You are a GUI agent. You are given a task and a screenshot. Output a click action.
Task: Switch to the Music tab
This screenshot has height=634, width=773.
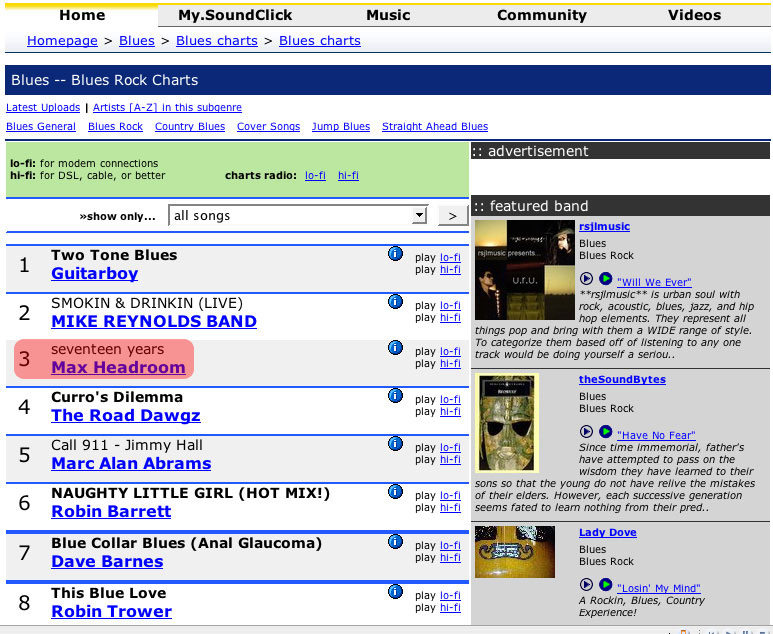click(388, 15)
